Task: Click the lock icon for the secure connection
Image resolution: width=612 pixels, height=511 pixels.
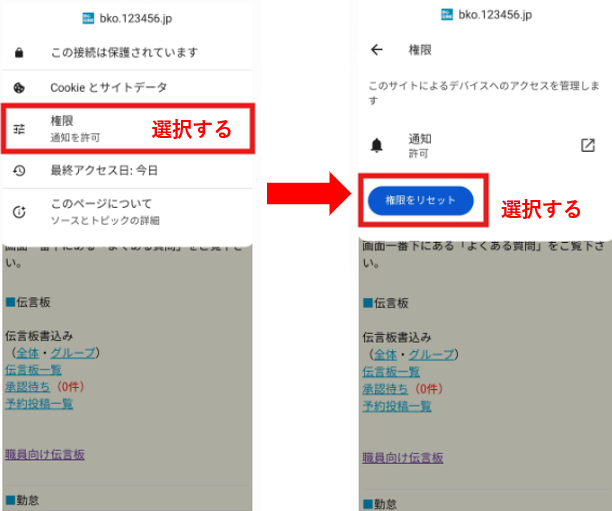Action: (x=19, y=52)
